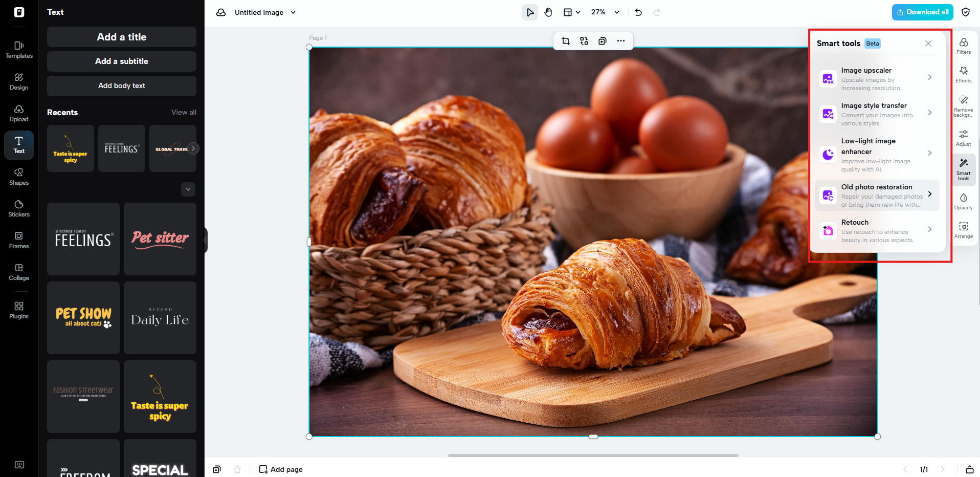The height and width of the screenshot is (477, 980).
Task: Select the Fashion Streetwear text preset
Action: [83, 397]
